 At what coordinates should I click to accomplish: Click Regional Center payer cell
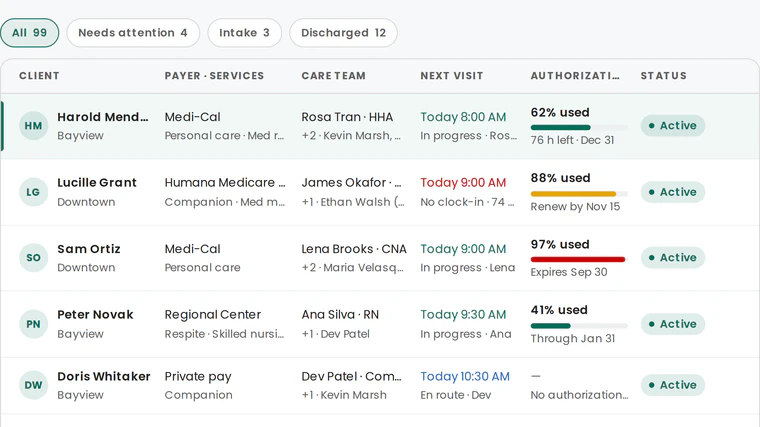(x=212, y=315)
